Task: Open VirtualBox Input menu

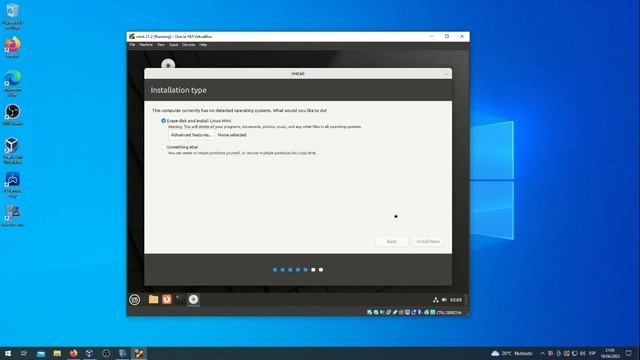Action: coord(173,45)
